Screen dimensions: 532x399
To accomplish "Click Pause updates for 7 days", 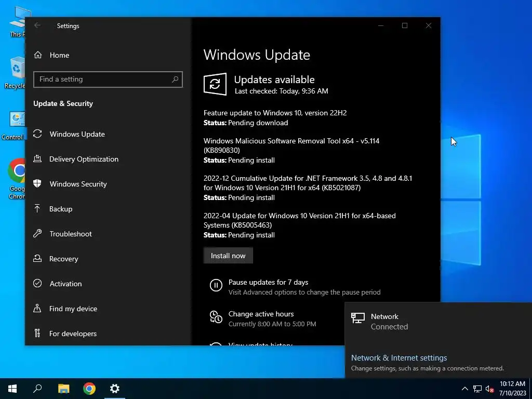I will pos(268,282).
